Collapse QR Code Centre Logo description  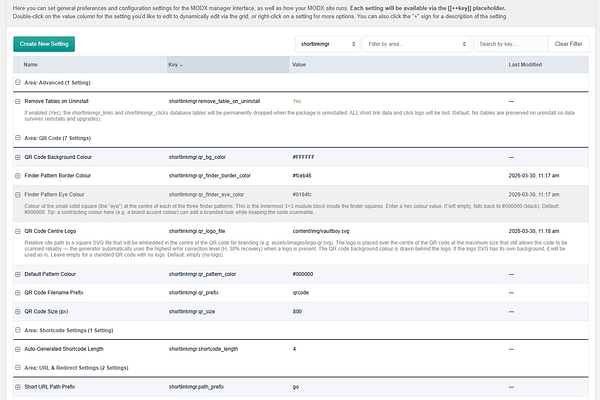click(x=18, y=231)
